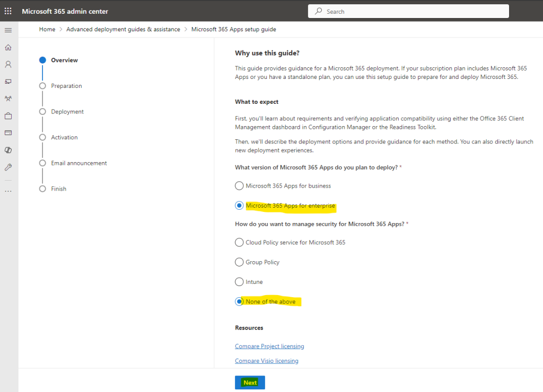Viewport: 543px width, 392px height.
Task: Open Setup wrench sidebar icon
Action: (x=8, y=167)
